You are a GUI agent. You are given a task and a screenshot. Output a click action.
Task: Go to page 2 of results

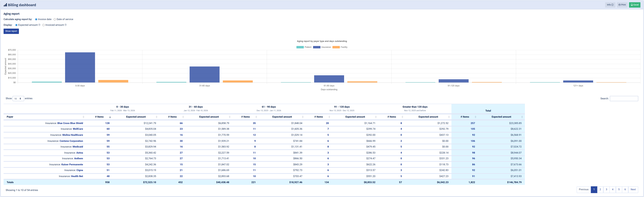(x=600, y=190)
